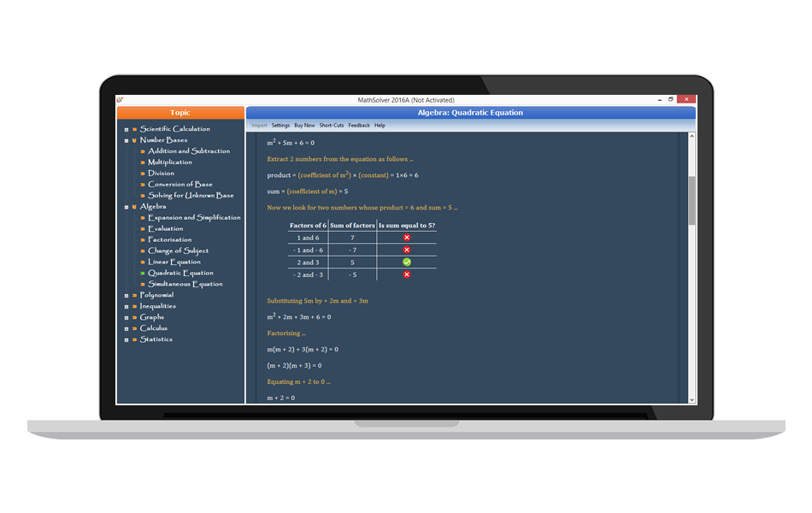Expand the Polynomial topic node

click(x=127, y=294)
